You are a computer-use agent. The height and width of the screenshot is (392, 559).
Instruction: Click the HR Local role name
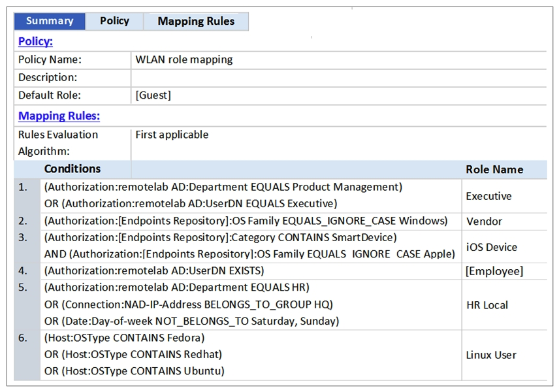(x=487, y=305)
